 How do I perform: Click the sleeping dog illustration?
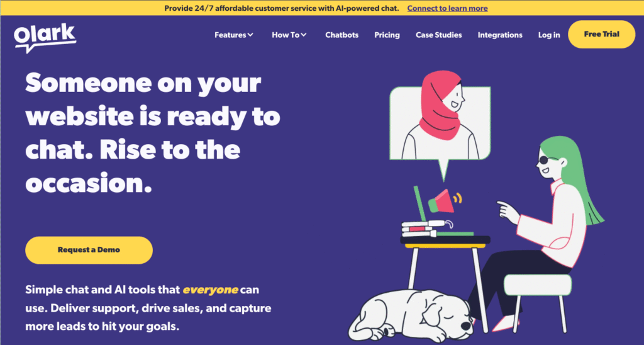coord(411,315)
